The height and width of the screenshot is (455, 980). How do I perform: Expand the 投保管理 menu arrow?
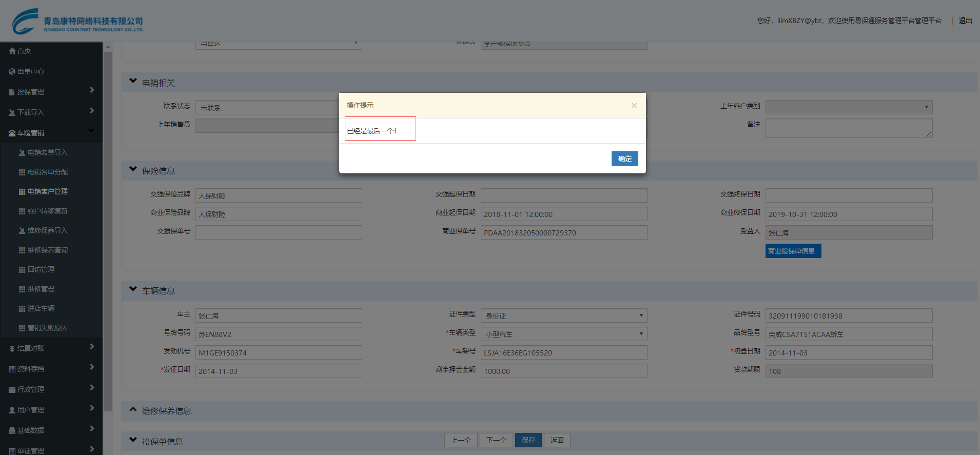coord(92,90)
